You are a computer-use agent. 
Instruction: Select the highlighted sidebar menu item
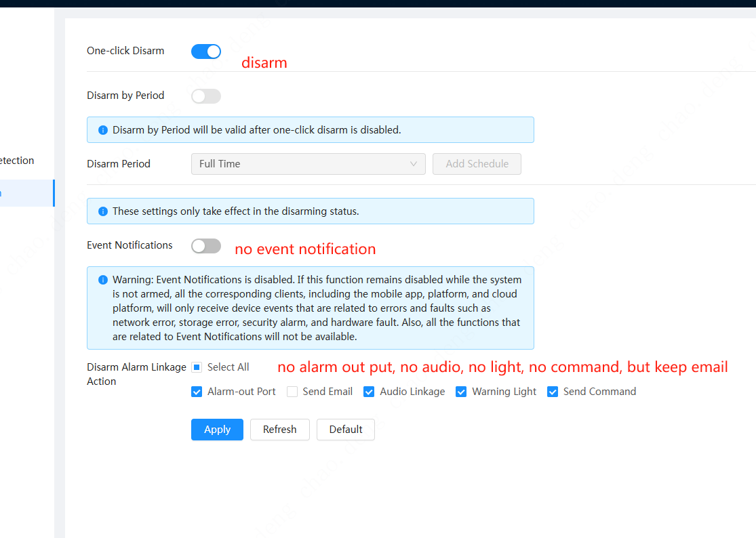(x=26, y=193)
